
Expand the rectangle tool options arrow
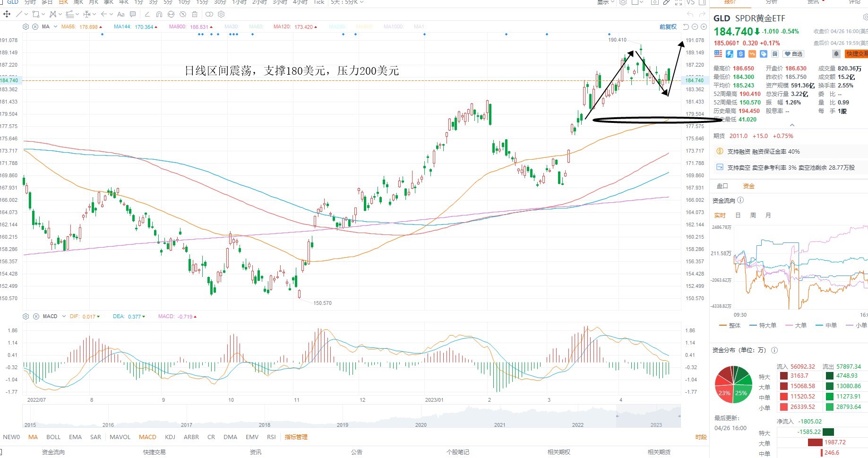[43, 14]
